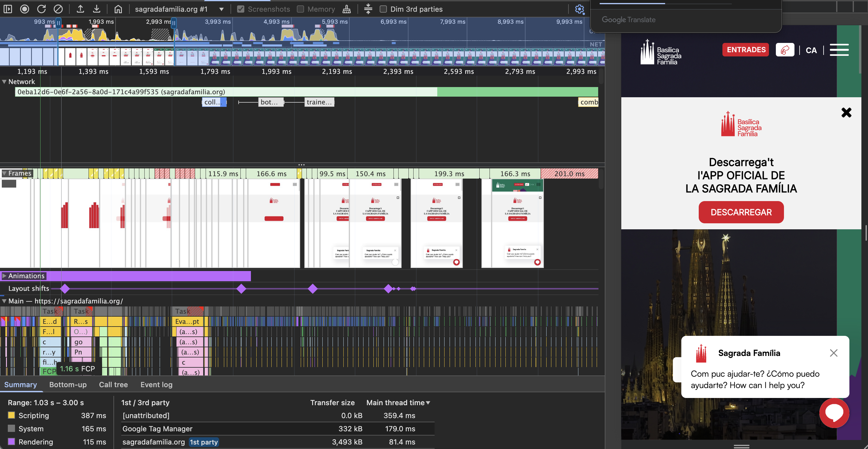Click the download profile icon
This screenshot has height=449, width=868.
coord(97,9)
